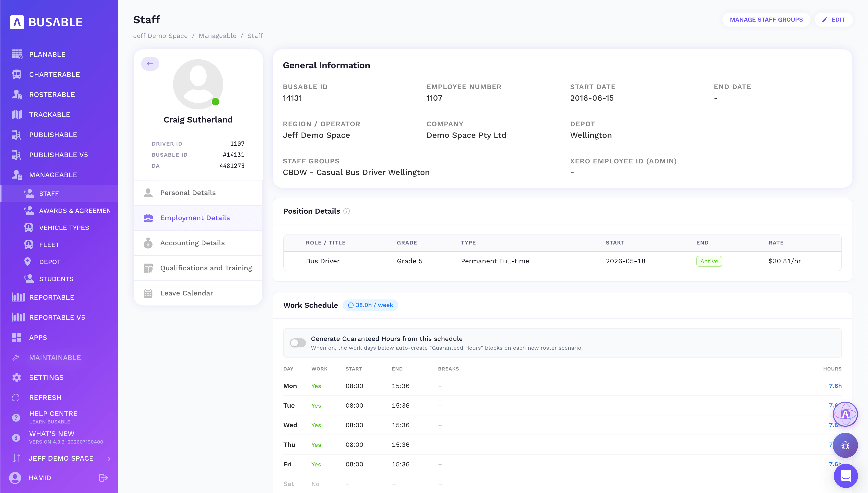Click the logout icon beside Hamid
Screen dimensions: 868x493
coord(103,478)
